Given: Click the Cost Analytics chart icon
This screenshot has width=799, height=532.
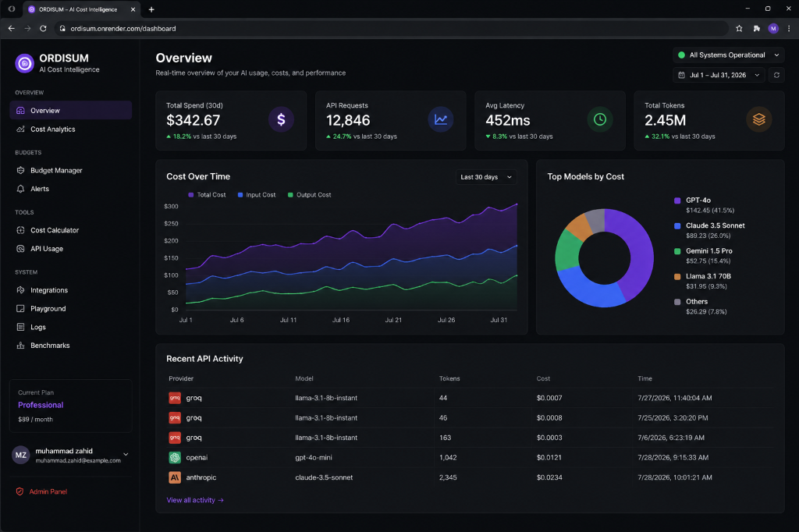Looking at the screenshot, I should [20, 129].
